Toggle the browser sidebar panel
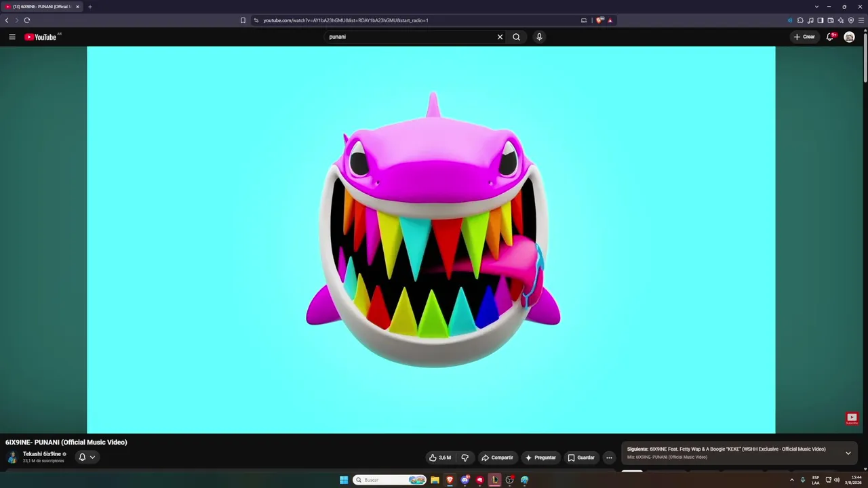The width and height of the screenshot is (868, 488). [x=821, y=20]
